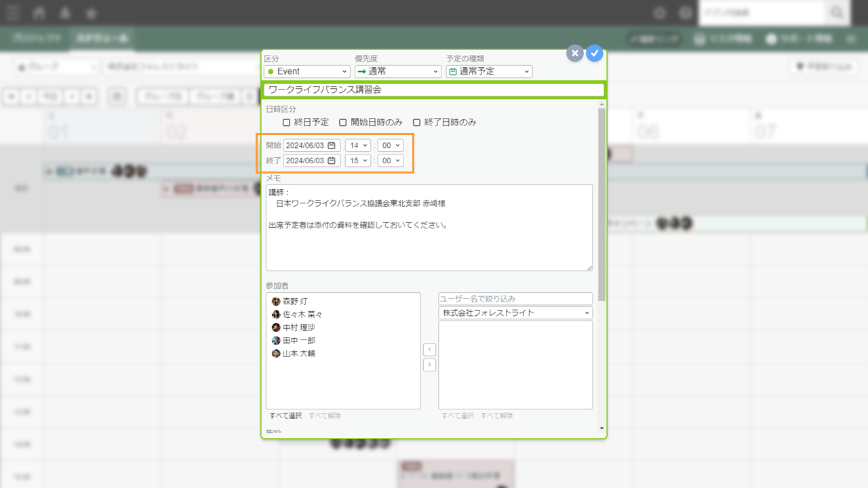Open the 株式会社フォレストライト company dropdown
868x488 pixels.
(515, 313)
